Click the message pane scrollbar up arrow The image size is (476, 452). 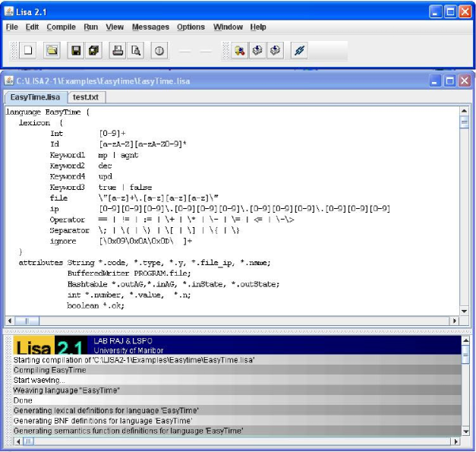click(x=464, y=340)
